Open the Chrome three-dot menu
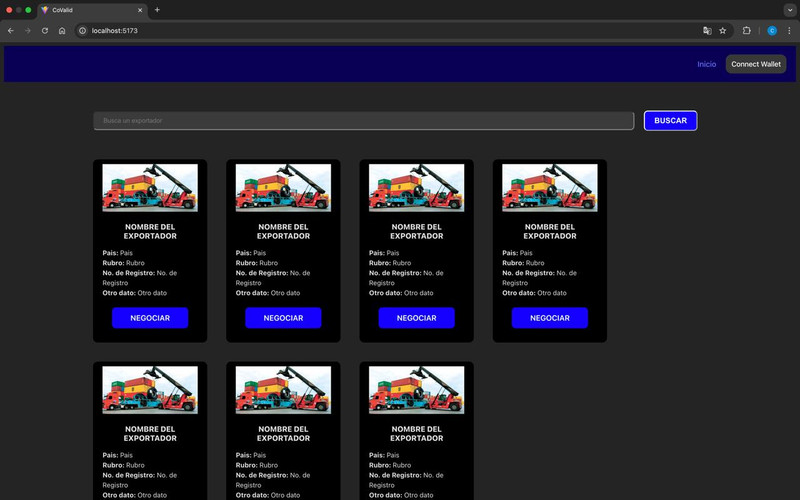 [x=789, y=30]
